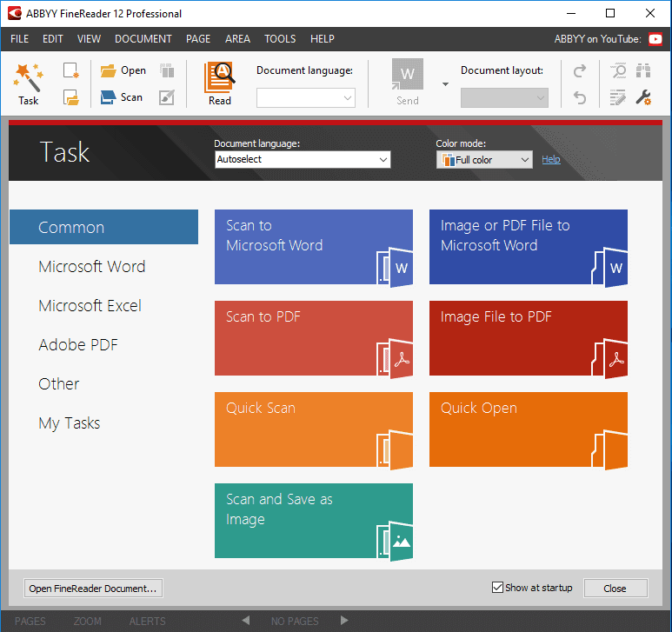Start the Quick Open task
672x632 pixels.
(529, 429)
